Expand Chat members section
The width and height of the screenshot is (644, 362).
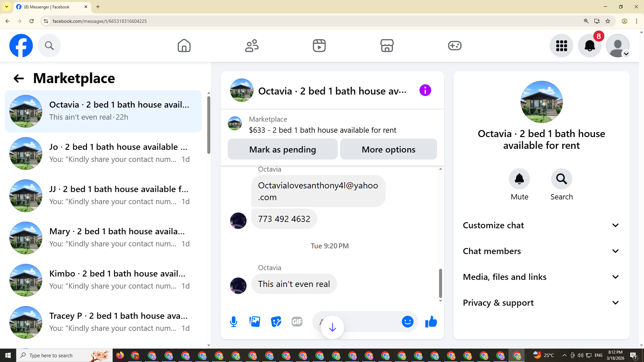(541, 251)
